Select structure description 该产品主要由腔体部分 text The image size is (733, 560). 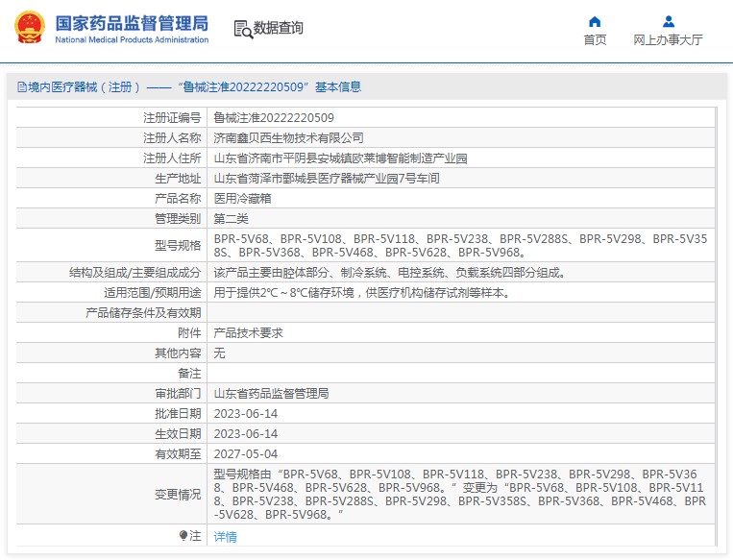(x=389, y=273)
